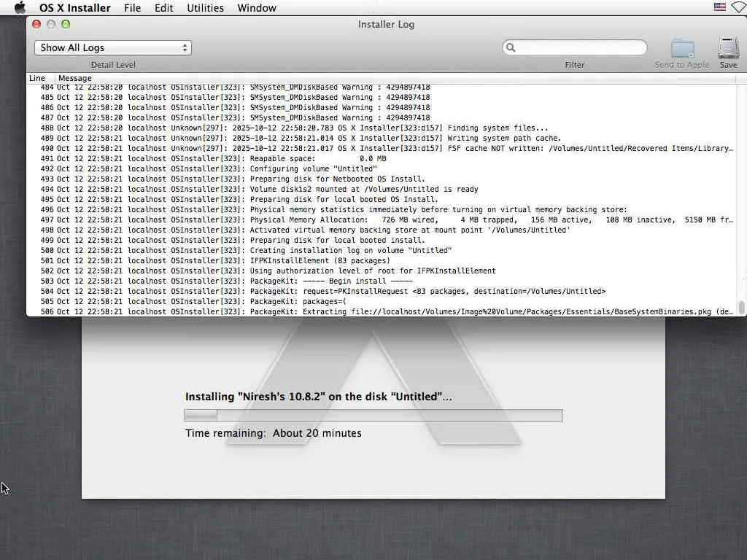Select log line 489 Writing system path cache
The image size is (747, 560).
tap(381, 138)
